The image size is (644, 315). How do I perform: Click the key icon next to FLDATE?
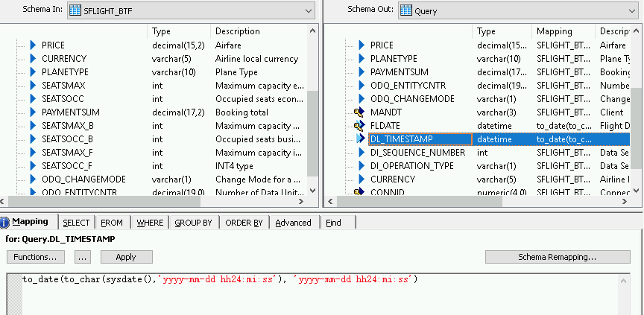pyautogui.click(x=360, y=126)
